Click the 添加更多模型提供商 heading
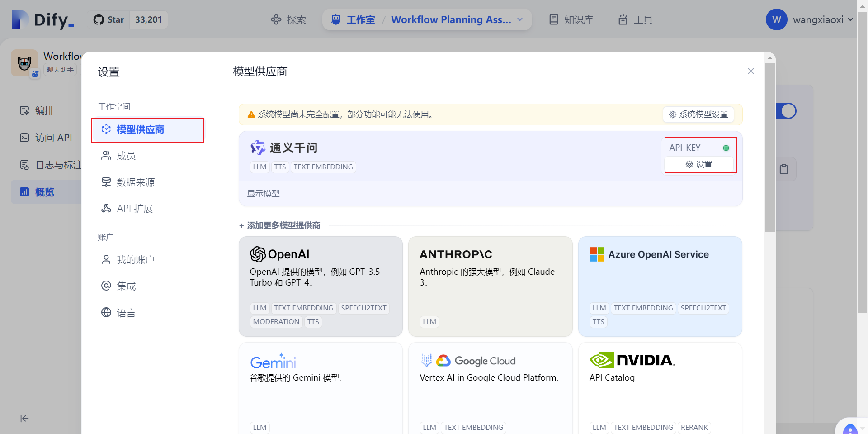This screenshot has height=434, width=868. pos(280,225)
